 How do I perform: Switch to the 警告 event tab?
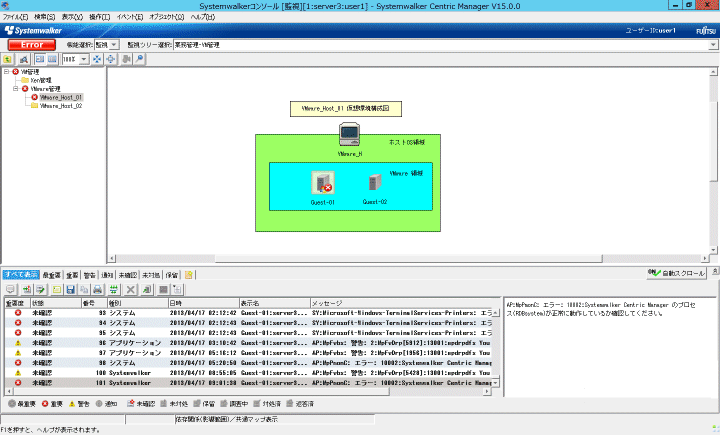click(90, 275)
